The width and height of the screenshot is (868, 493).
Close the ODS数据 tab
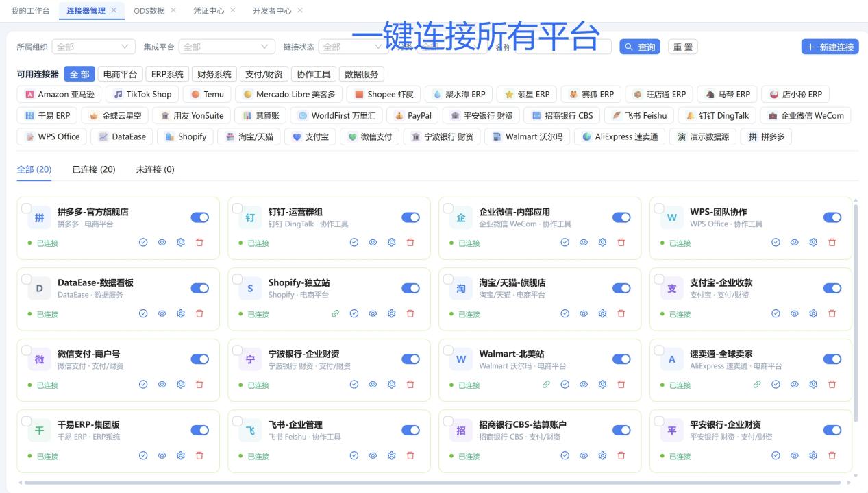tap(173, 10)
